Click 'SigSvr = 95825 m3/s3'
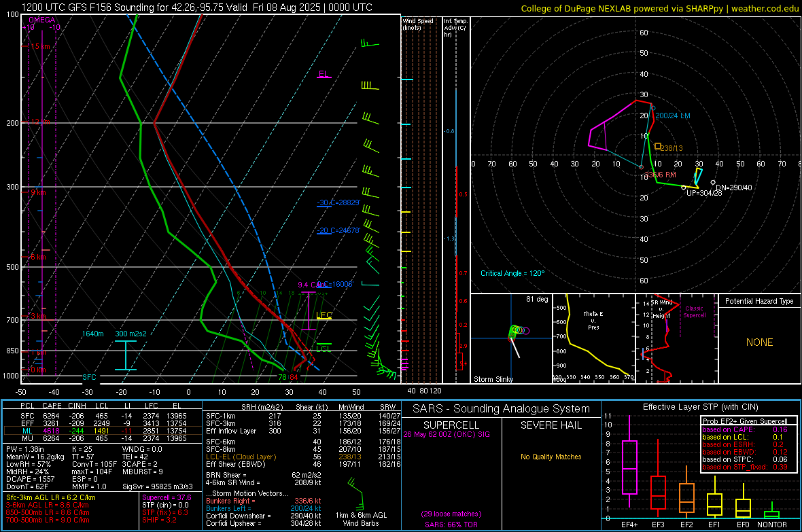Viewport: 802px width, 532px height. (158, 486)
